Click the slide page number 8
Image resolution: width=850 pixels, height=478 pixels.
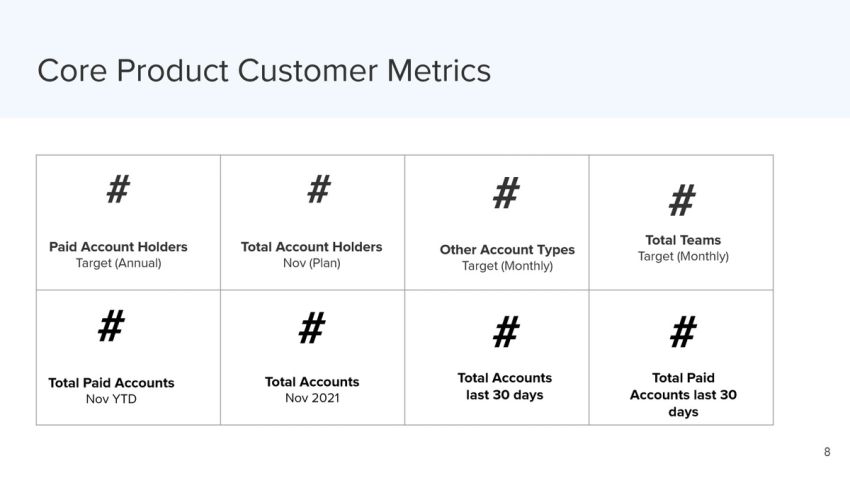827,452
